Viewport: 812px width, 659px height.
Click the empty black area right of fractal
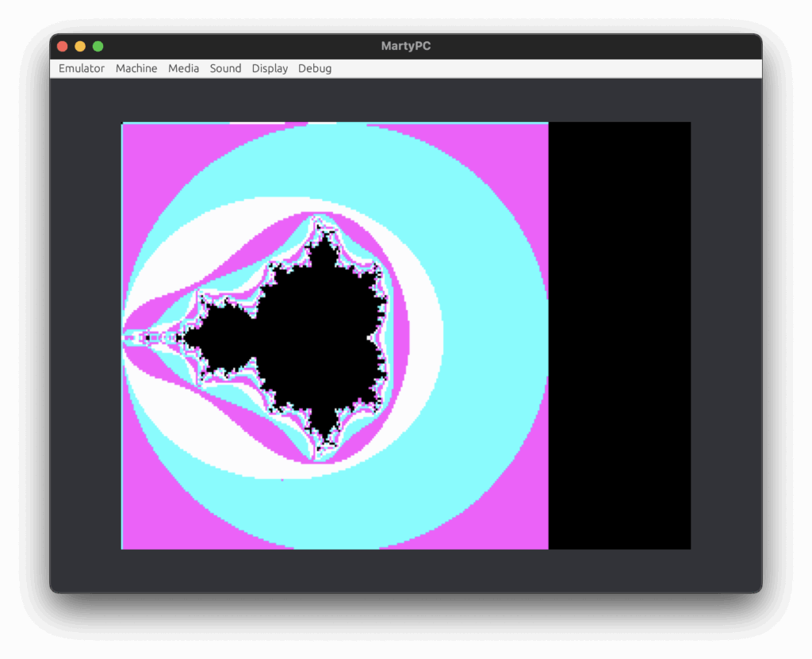[x=619, y=333]
